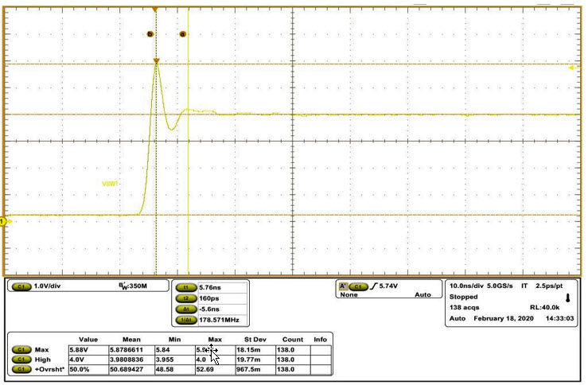Click the channel 1 ground reference marker

point(4,220)
